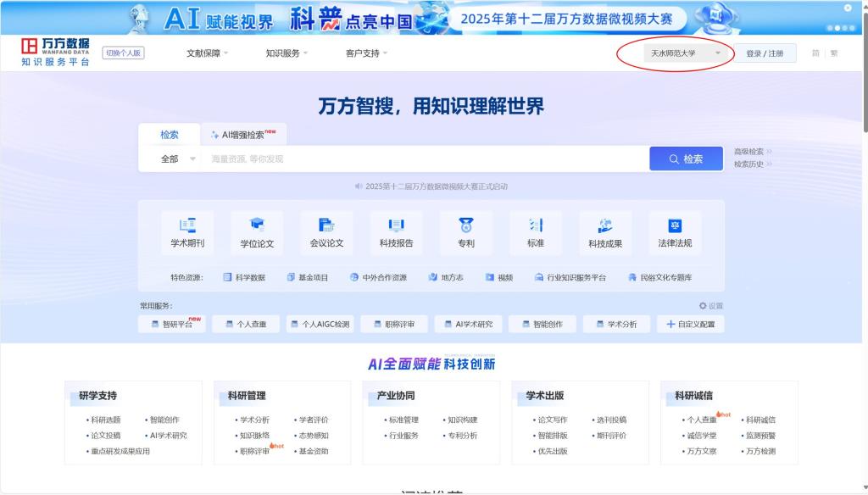Open 论文写作 under 学术出版
This screenshot has height=495, width=868.
tap(552, 420)
